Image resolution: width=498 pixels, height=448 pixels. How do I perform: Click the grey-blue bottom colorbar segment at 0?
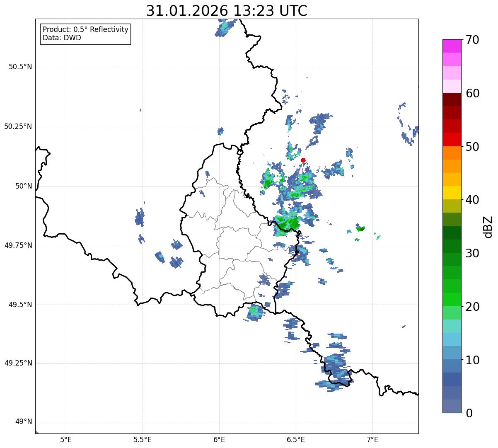point(452,406)
